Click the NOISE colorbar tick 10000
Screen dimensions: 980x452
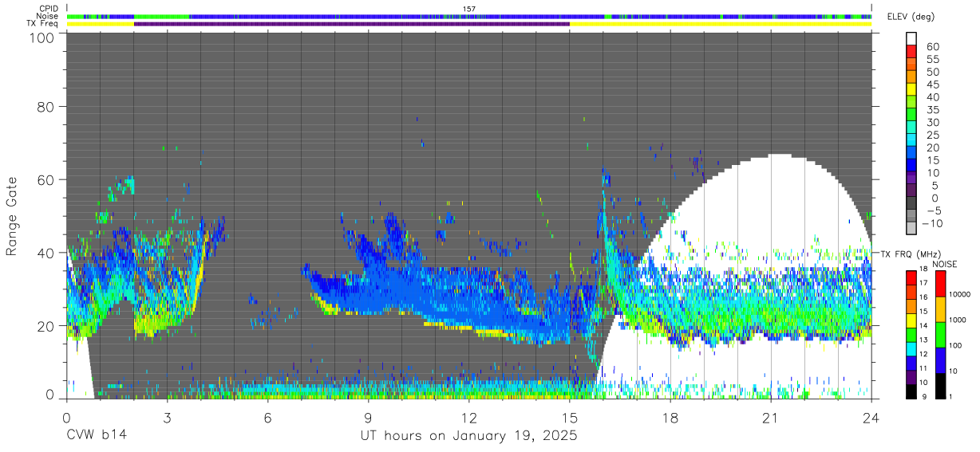[x=959, y=295]
